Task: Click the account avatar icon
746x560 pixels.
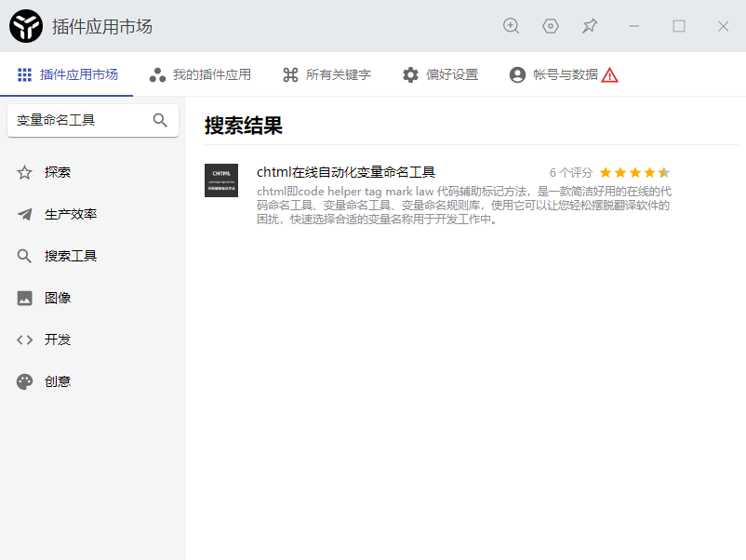Action: tap(517, 74)
